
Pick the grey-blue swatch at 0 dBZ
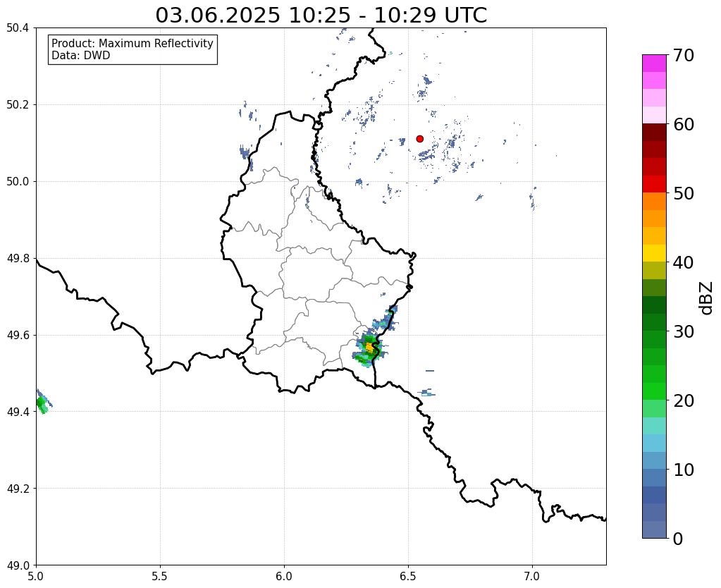click(654, 529)
